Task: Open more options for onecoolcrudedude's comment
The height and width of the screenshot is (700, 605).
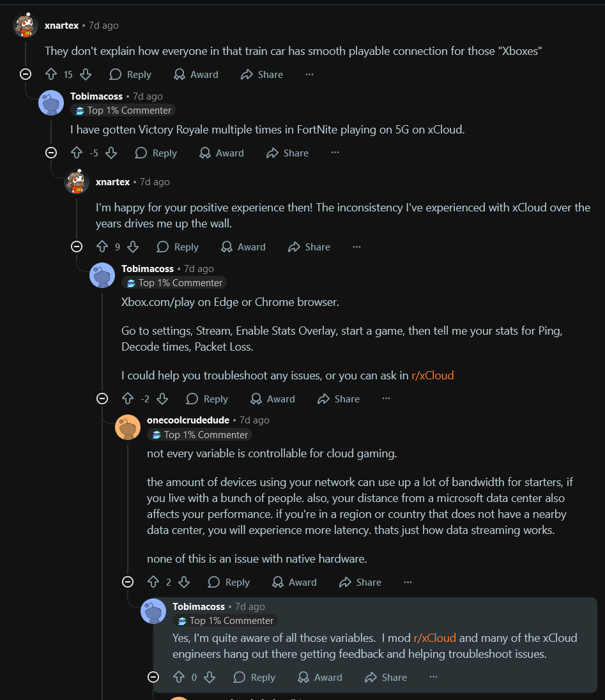Action: [x=408, y=582]
